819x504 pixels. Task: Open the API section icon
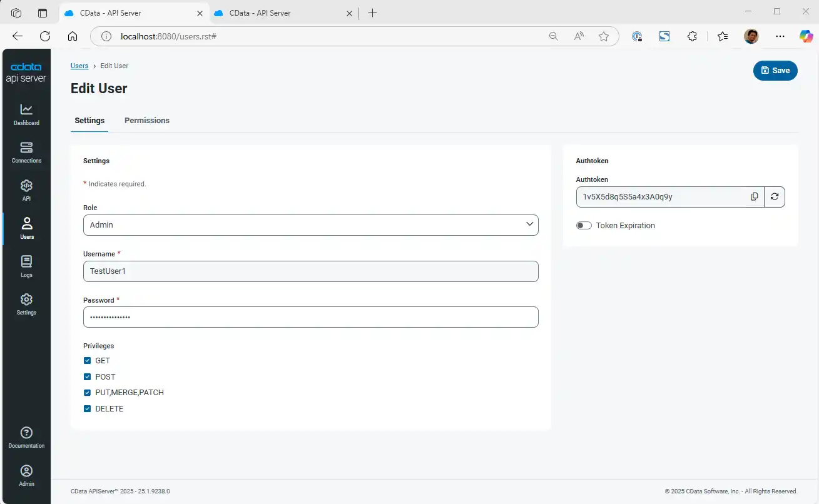click(x=26, y=186)
